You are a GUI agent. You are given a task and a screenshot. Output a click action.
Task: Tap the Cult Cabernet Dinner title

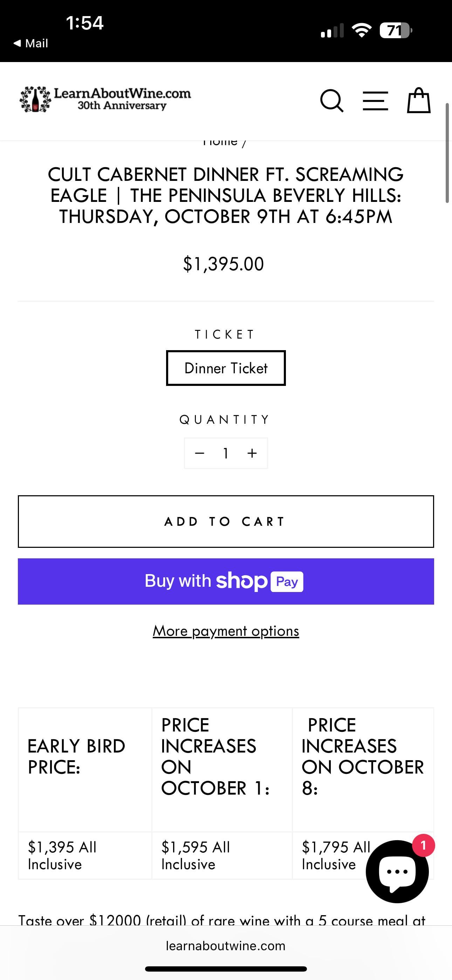[226, 196]
